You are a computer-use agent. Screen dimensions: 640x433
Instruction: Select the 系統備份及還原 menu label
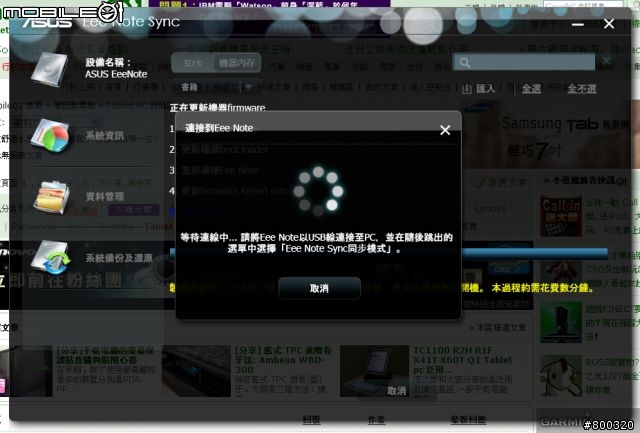tap(119, 258)
